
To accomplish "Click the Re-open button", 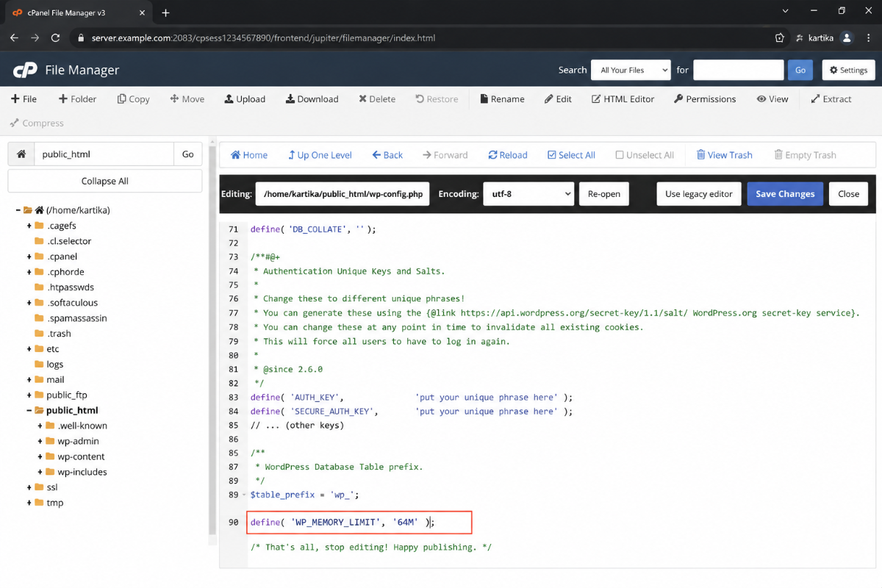I will (604, 194).
